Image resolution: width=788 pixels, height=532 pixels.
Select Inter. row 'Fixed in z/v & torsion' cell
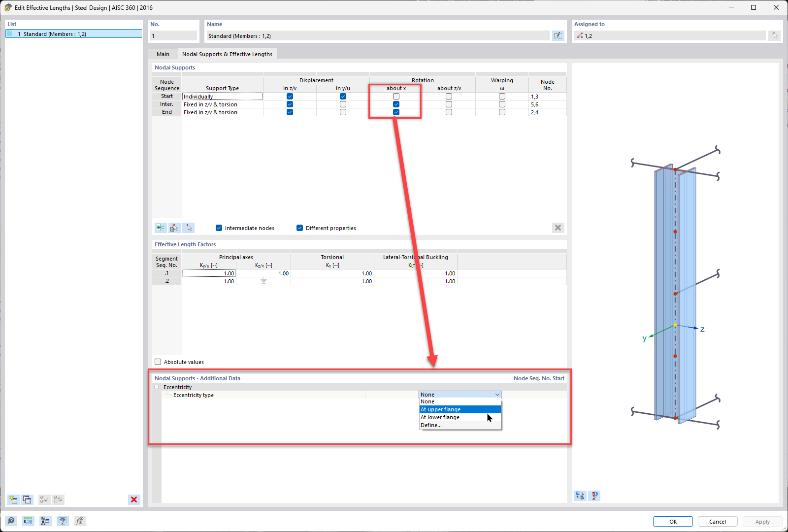[x=222, y=104]
